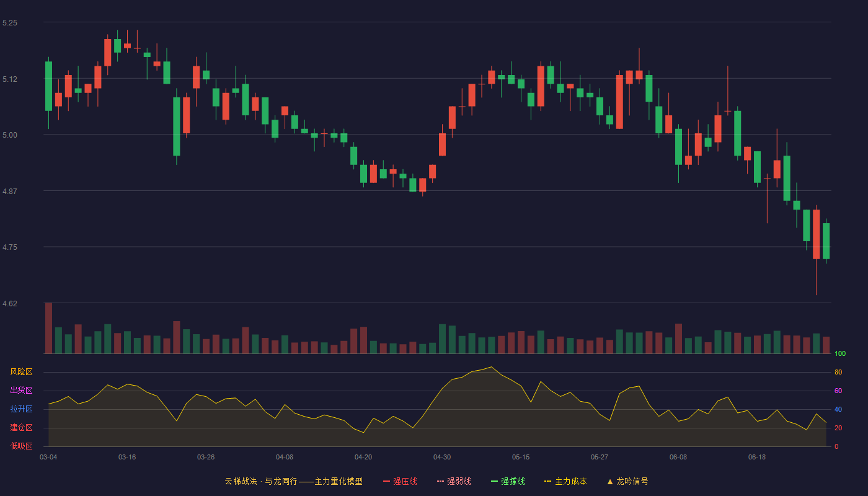The image size is (868, 496).
Task: Select the first green candlestick at 03-04
Action: [x=48, y=86]
